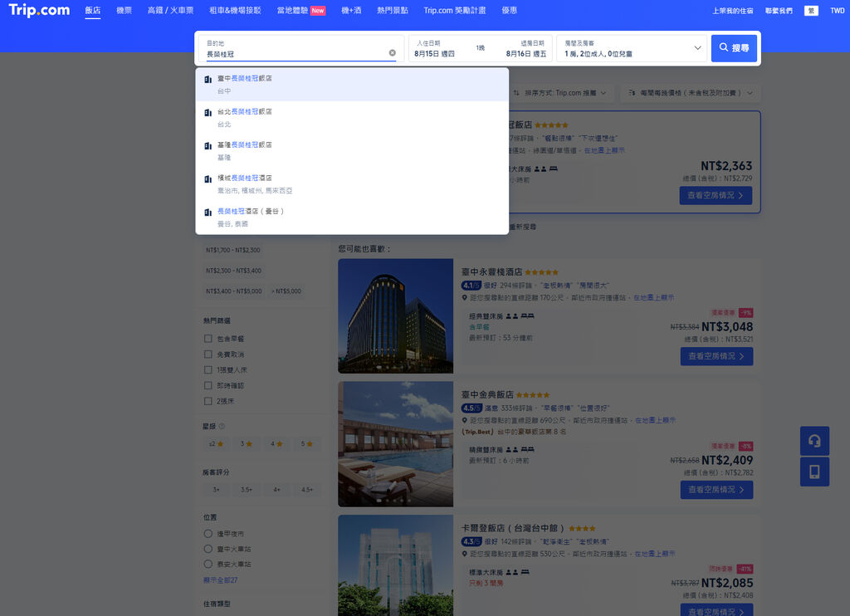Viewport: 850px width, 616px height.
Task: Filter price range NT$3,400 - NT$5,000
Action: point(233,291)
